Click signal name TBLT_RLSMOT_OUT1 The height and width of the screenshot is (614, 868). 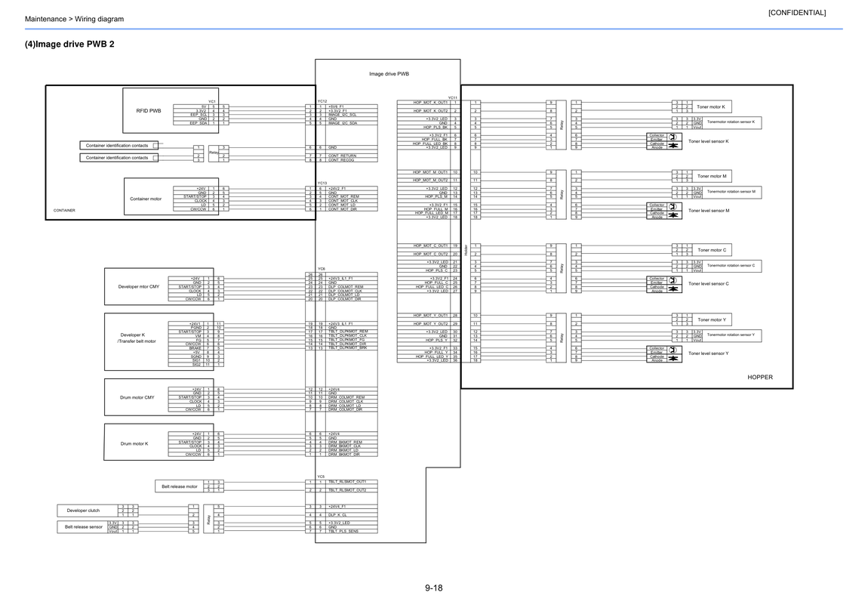click(x=347, y=482)
